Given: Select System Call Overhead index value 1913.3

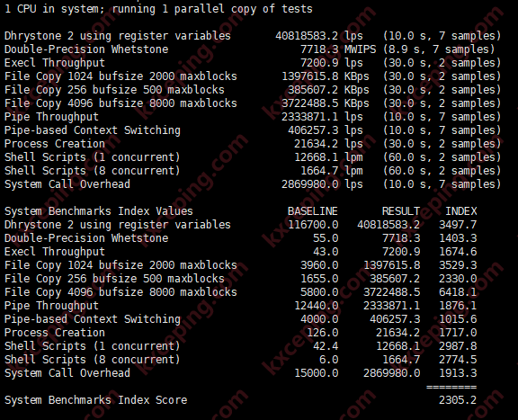Looking at the screenshot, I should 458,373.
